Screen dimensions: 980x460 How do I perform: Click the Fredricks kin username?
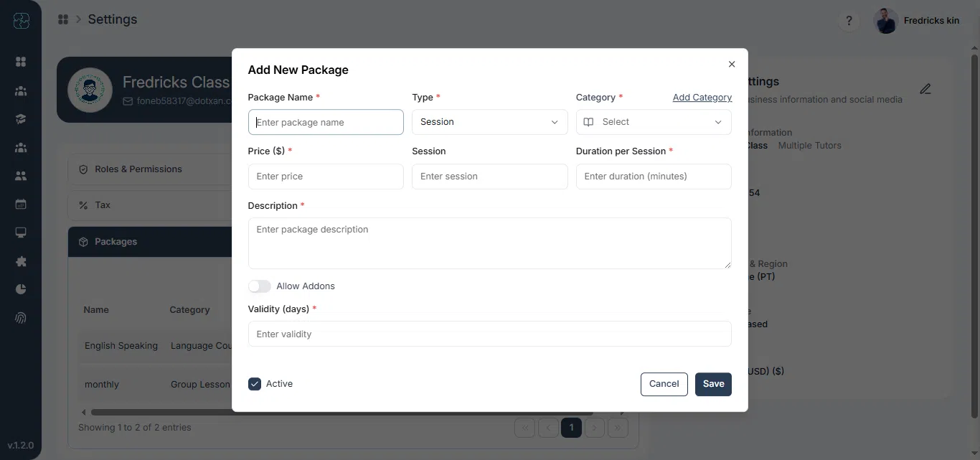[931, 21]
